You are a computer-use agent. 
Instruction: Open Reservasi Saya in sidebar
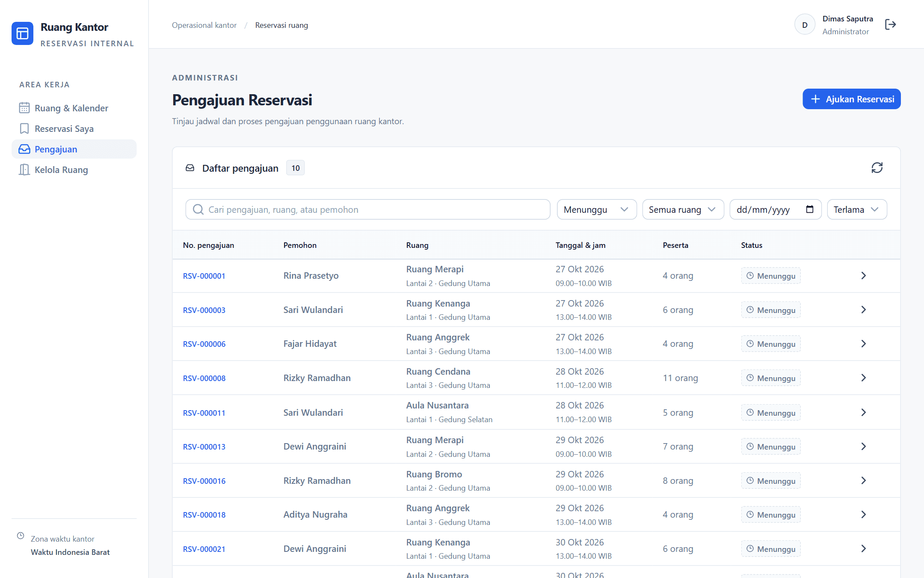pyautogui.click(x=74, y=128)
